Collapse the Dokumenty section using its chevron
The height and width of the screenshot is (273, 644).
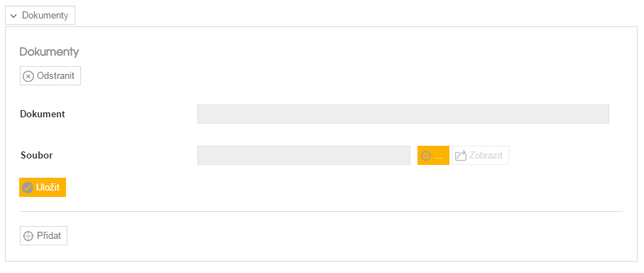[13, 16]
